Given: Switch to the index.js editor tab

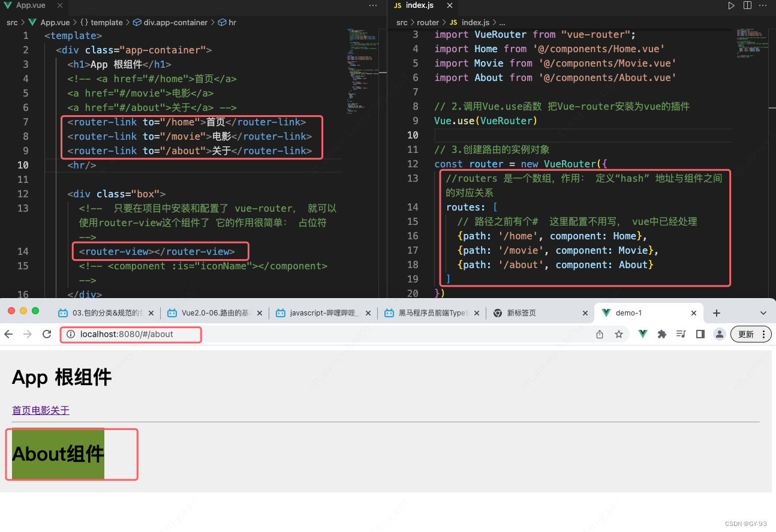Looking at the screenshot, I should 420,5.
